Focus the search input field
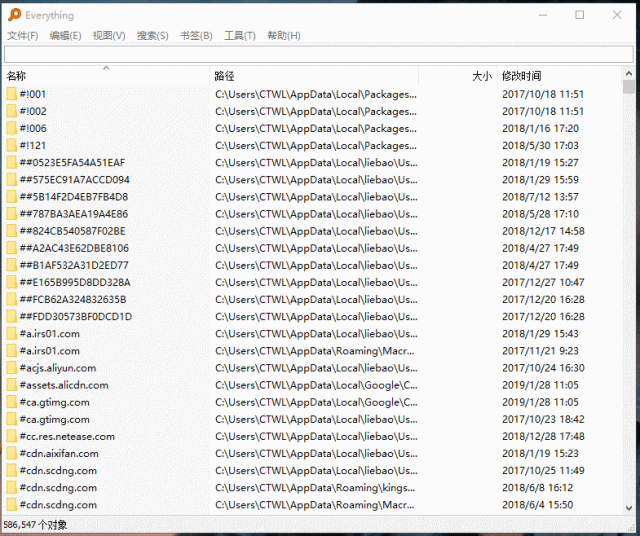The width and height of the screenshot is (640, 536). click(319, 54)
